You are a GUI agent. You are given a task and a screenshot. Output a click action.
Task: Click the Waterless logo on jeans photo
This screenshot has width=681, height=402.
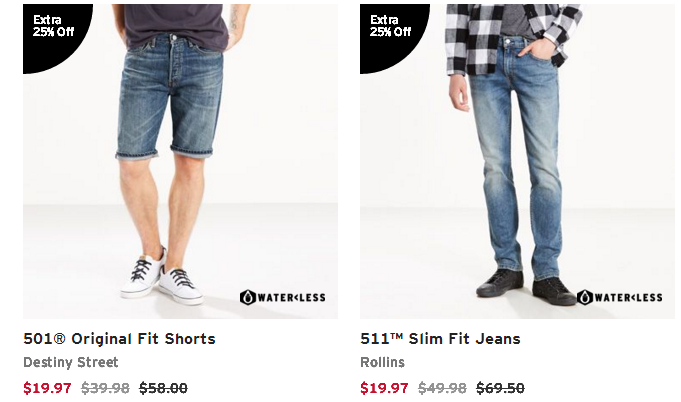620,297
